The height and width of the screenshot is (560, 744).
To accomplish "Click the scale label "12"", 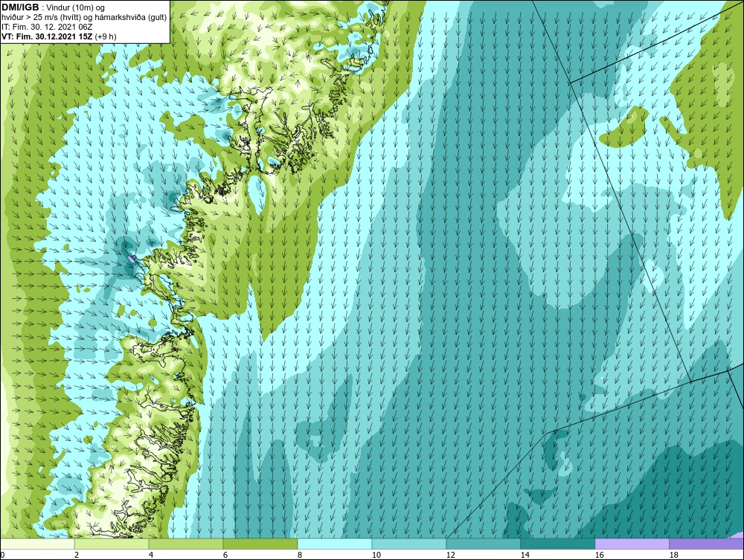I will 450,555.
